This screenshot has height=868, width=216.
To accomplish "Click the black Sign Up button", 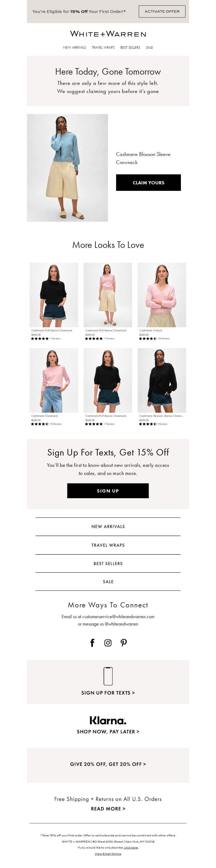I will [108, 491].
